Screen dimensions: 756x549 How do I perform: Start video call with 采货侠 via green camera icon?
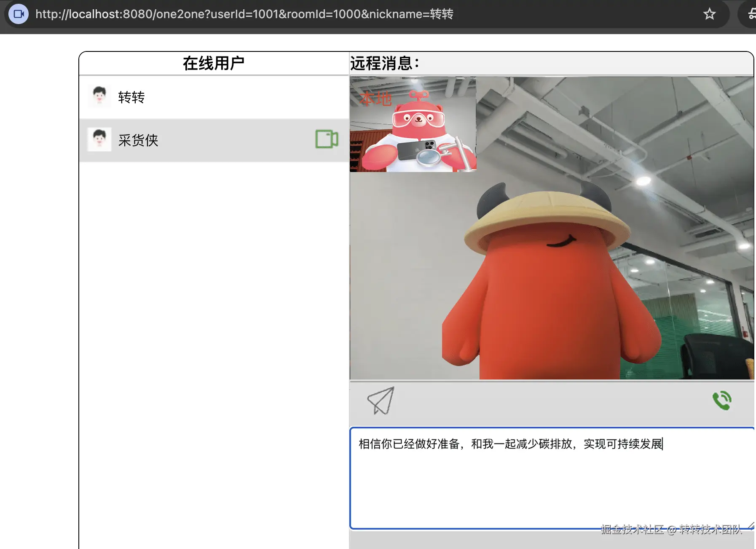point(327,139)
